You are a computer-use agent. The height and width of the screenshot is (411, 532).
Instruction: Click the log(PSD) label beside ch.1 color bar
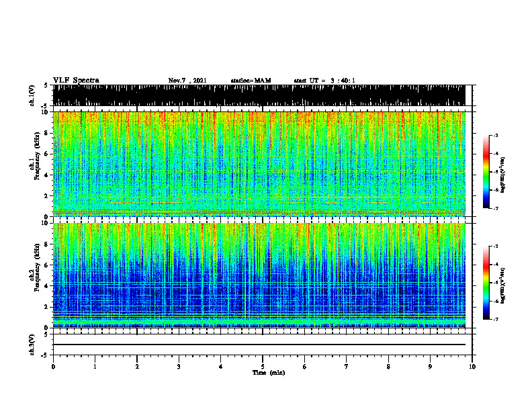click(503, 175)
